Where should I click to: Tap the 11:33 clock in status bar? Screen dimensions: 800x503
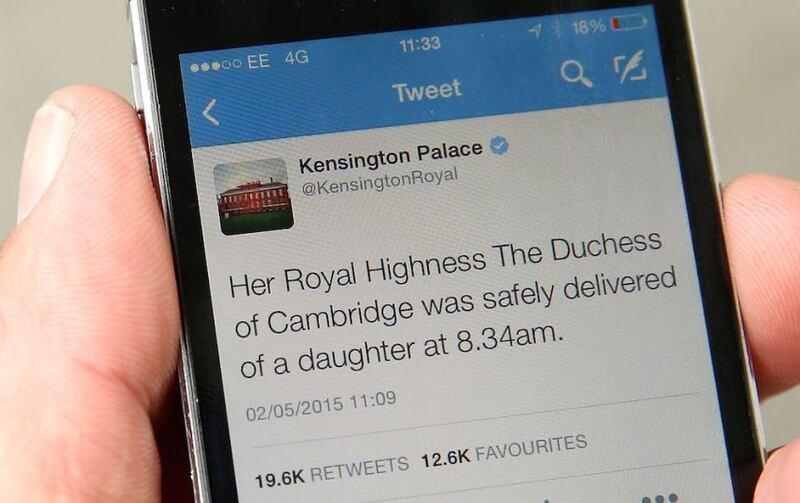(x=419, y=45)
